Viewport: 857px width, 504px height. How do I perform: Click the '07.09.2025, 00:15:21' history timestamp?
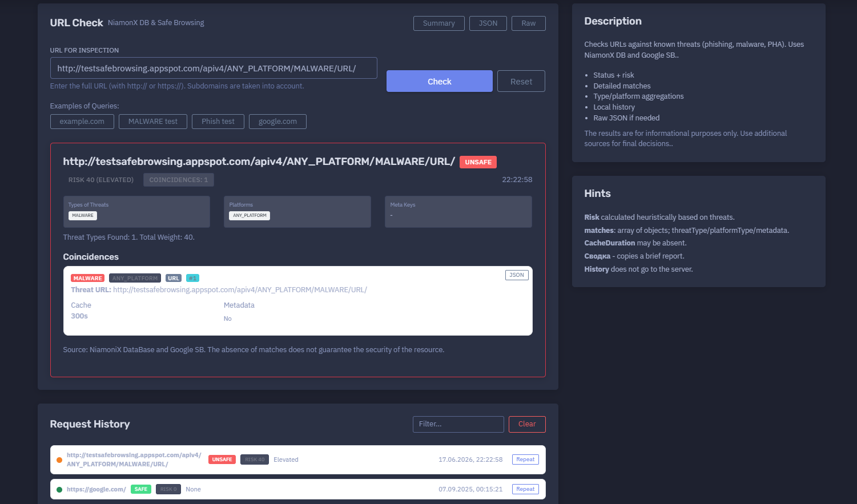[x=470, y=489]
